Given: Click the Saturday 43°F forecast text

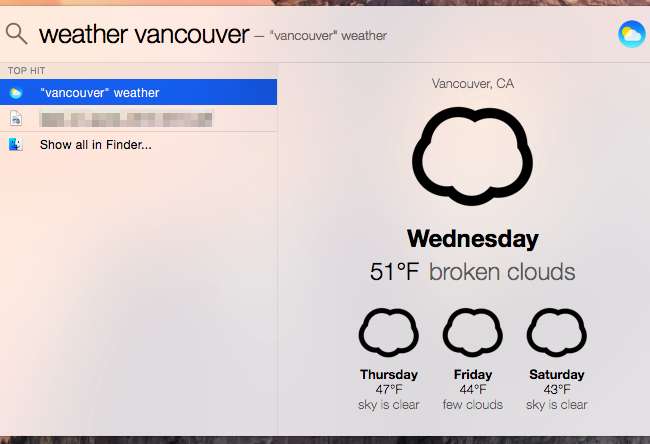Looking at the screenshot, I should click(557, 390).
